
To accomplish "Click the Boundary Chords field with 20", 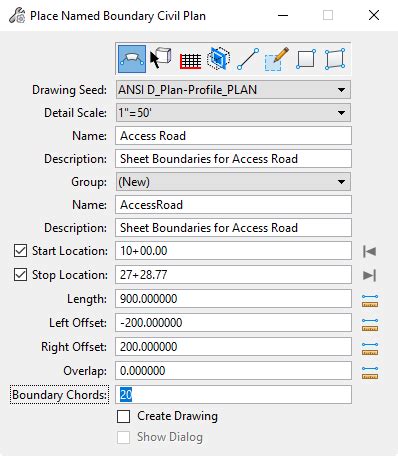I will (233, 395).
